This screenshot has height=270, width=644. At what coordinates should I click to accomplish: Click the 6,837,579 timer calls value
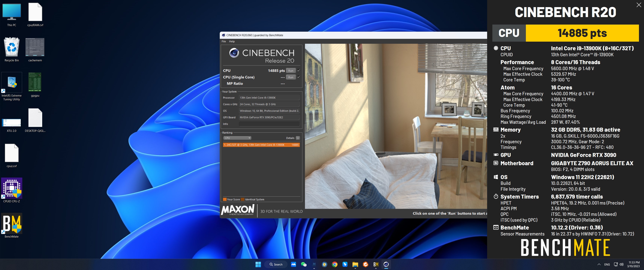577,197
